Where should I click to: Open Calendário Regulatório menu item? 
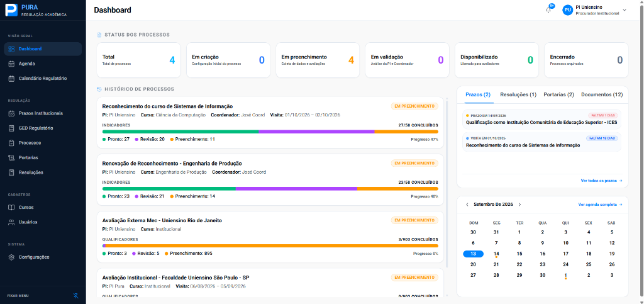pyautogui.click(x=43, y=79)
